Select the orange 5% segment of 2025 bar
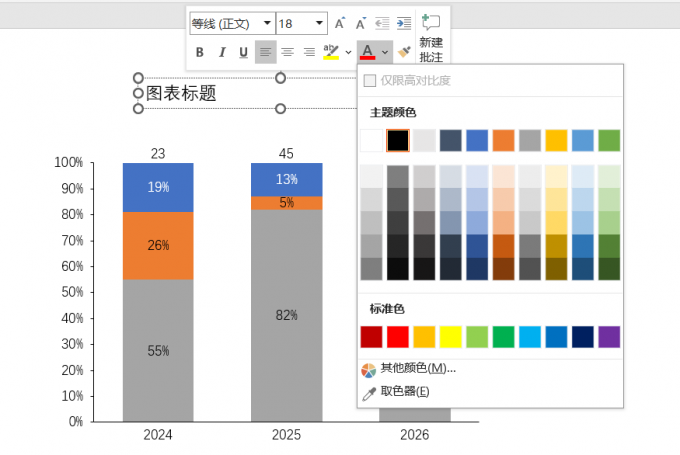 [286, 203]
